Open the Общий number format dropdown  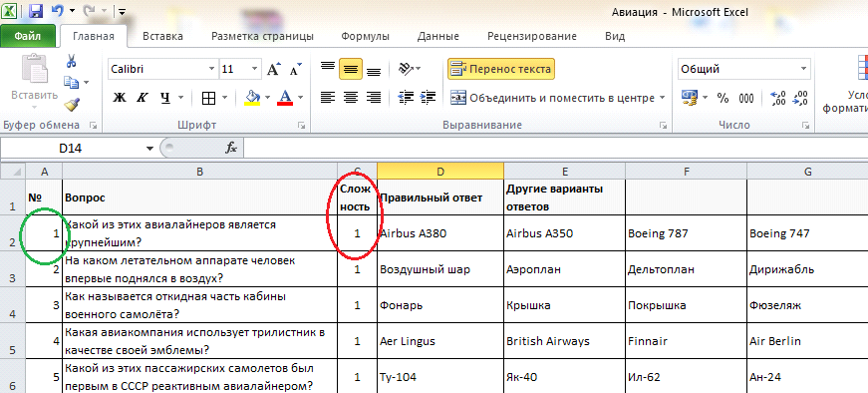tap(803, 69)
